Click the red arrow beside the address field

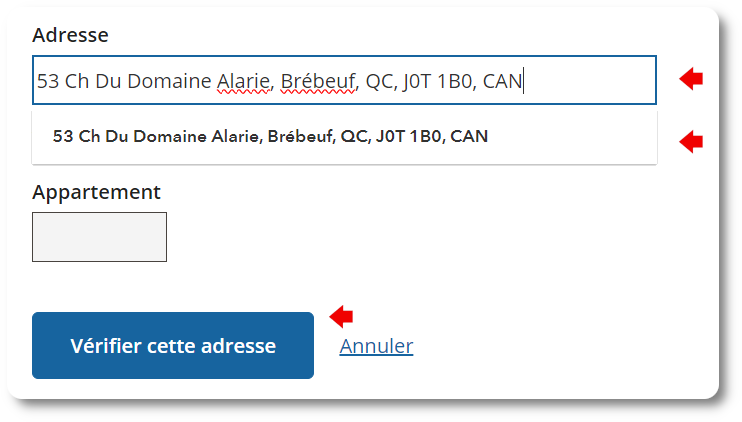[x=691, y=79]
